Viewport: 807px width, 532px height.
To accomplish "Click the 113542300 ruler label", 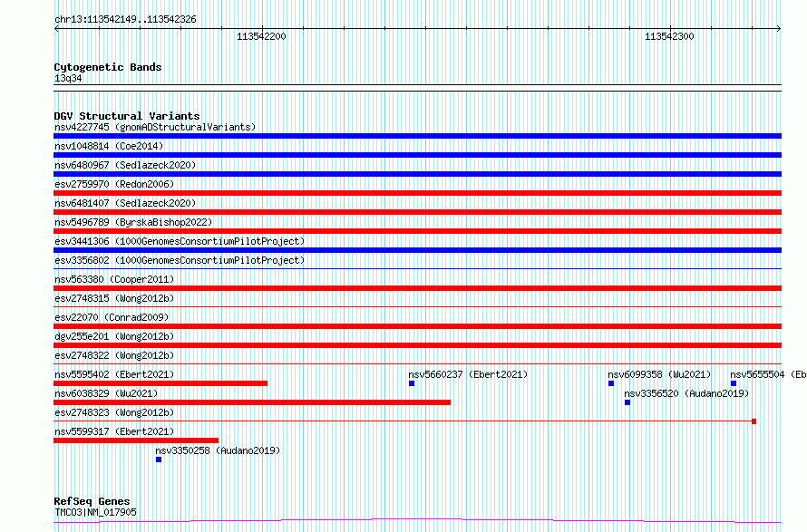I will click(x=669, y=36).
